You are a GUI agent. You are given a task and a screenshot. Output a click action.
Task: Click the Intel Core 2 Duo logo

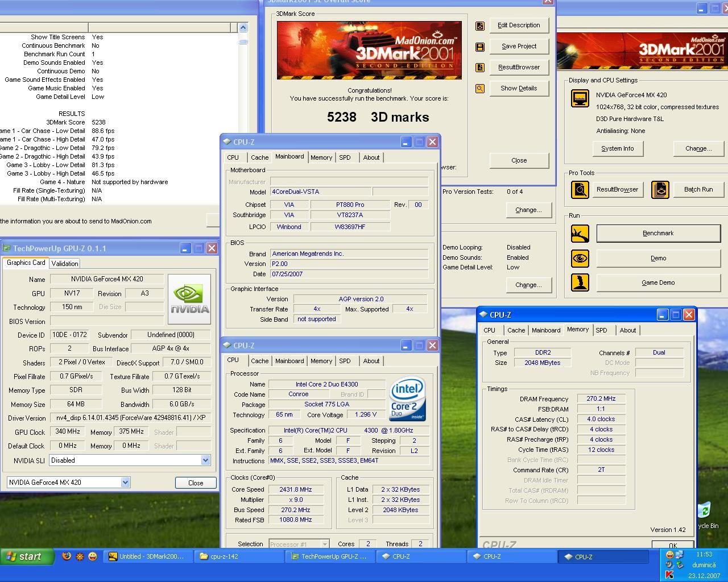pos(408,400)
